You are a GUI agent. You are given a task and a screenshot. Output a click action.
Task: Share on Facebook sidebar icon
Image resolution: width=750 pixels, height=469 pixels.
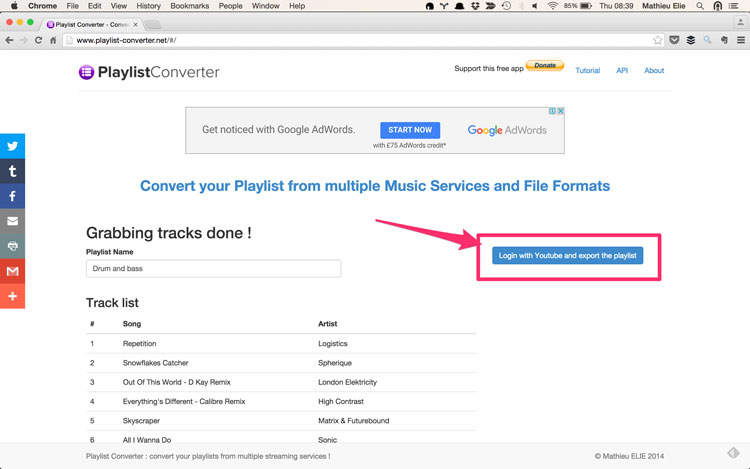click(12, 196)
